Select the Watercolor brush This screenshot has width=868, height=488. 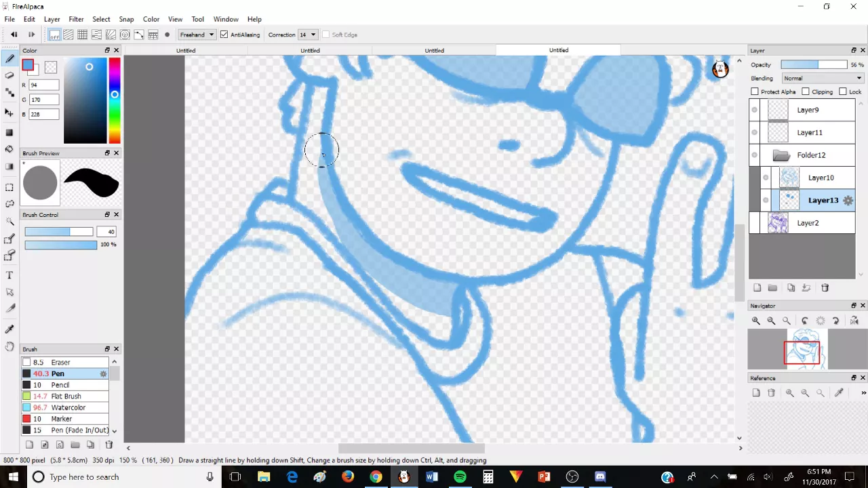pyautogui.click(x=65, y=407)
